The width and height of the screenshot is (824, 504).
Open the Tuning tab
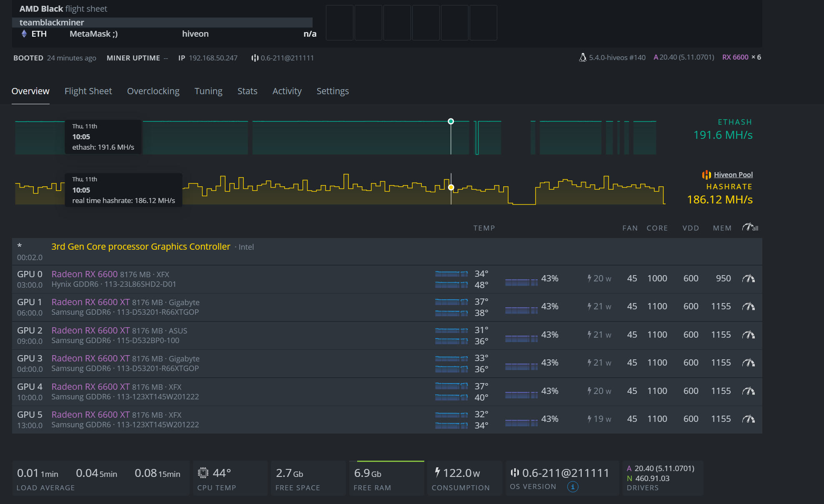pyautogui.click(x=208, y=91)
